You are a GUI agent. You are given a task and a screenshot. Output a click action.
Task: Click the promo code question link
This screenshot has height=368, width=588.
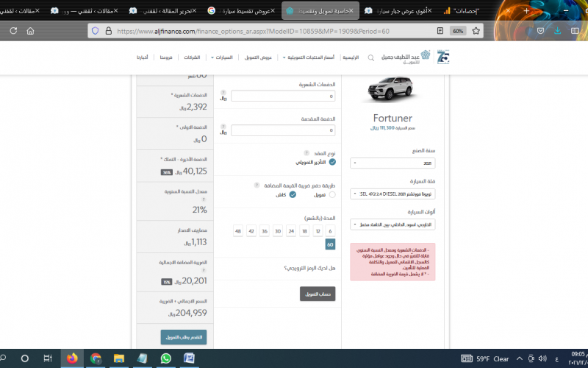click(x=309, y=268)
